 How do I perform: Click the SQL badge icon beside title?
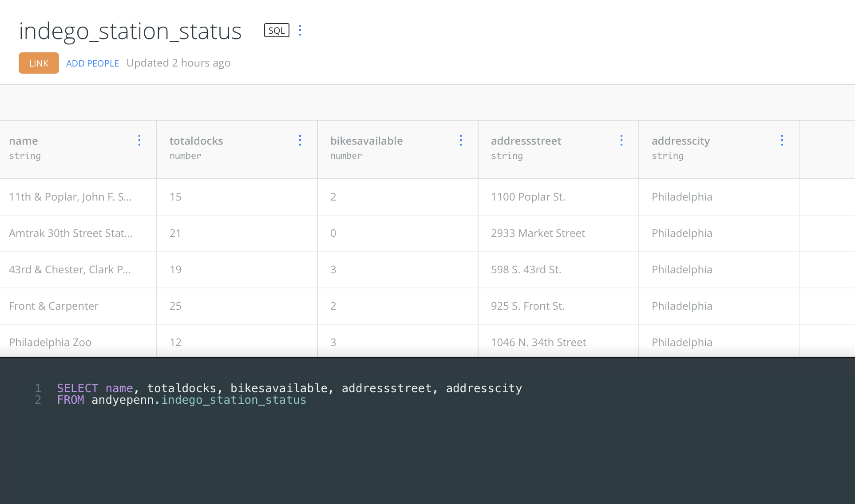pyautogui.click(x=277, y=31)
